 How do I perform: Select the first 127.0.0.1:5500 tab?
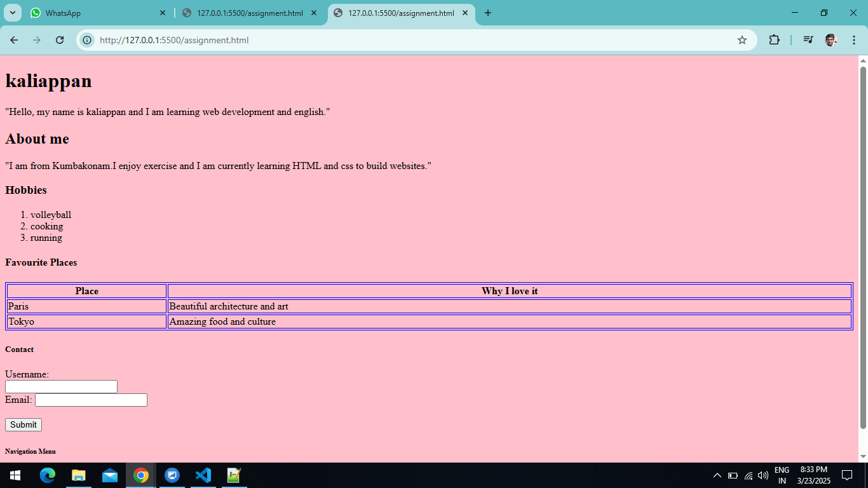coord(248,13)
